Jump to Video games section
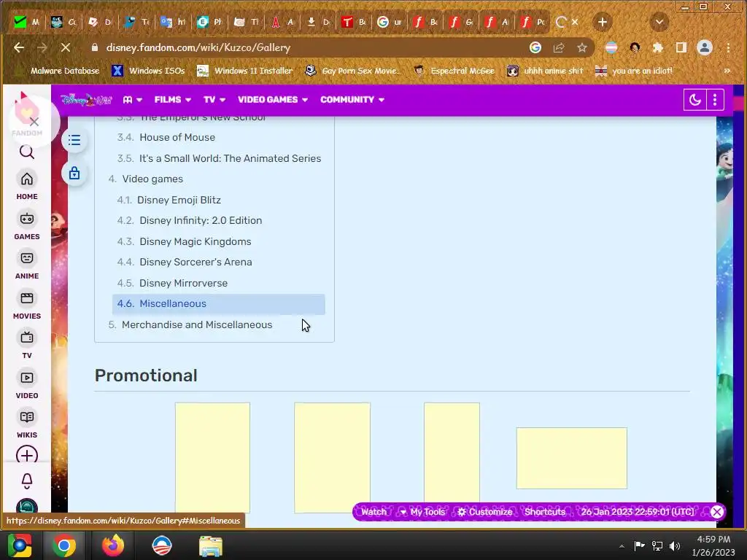Viewport: 747px width, 560px height. [152, 179]
